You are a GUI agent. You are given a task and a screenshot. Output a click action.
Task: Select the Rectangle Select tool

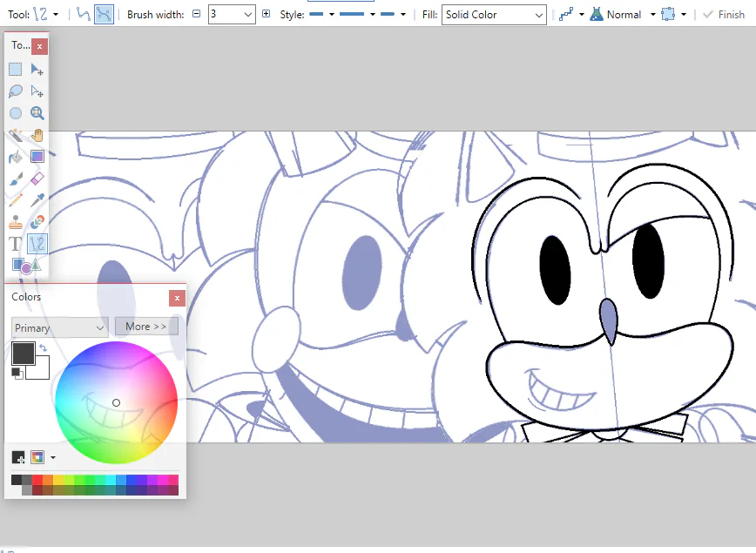pos(16,70)
